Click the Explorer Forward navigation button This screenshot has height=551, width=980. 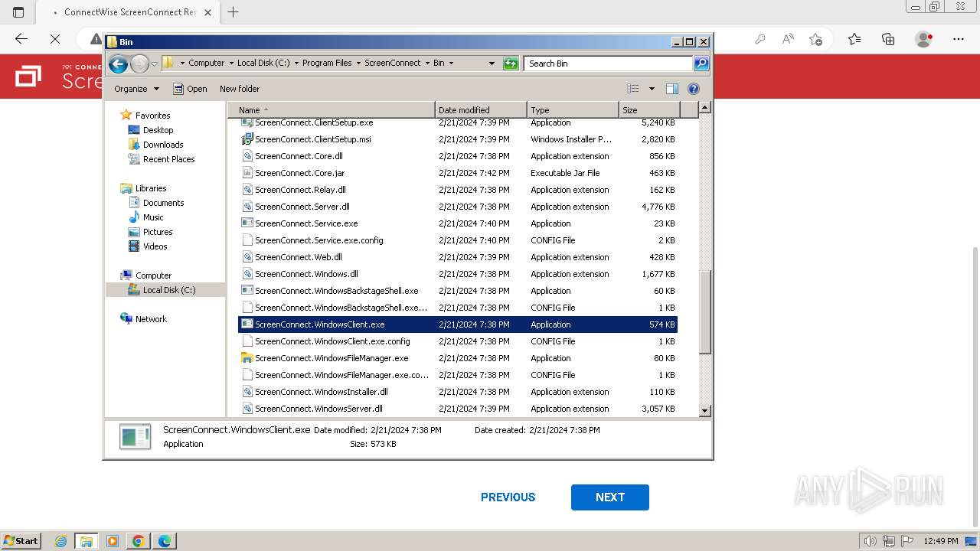139,64
